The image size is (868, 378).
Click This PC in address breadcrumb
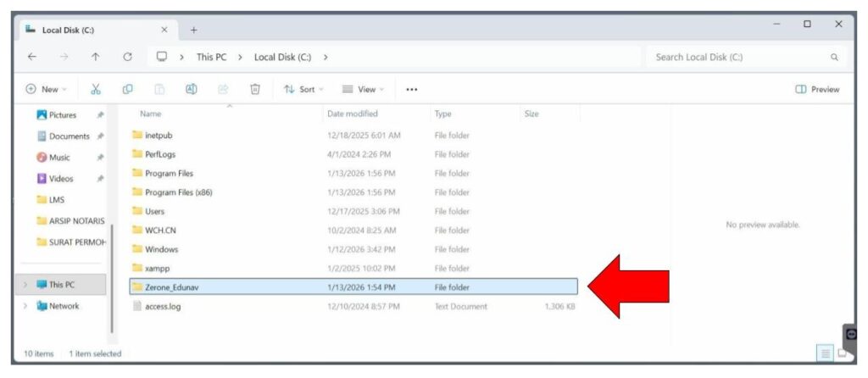pyautogui.click(x=211, y=57)
